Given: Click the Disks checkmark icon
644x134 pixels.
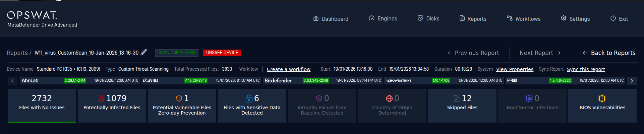Looking at the screenshot, I should [x=420, y=18].
